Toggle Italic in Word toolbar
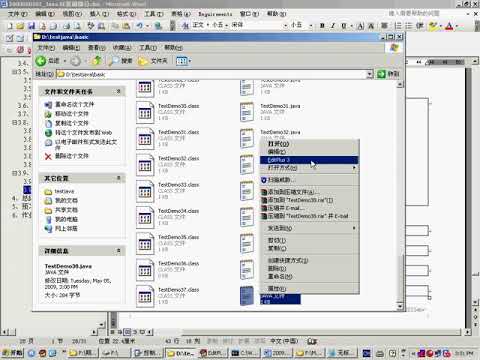The image size is (480, 360). (x=333, y=26)
